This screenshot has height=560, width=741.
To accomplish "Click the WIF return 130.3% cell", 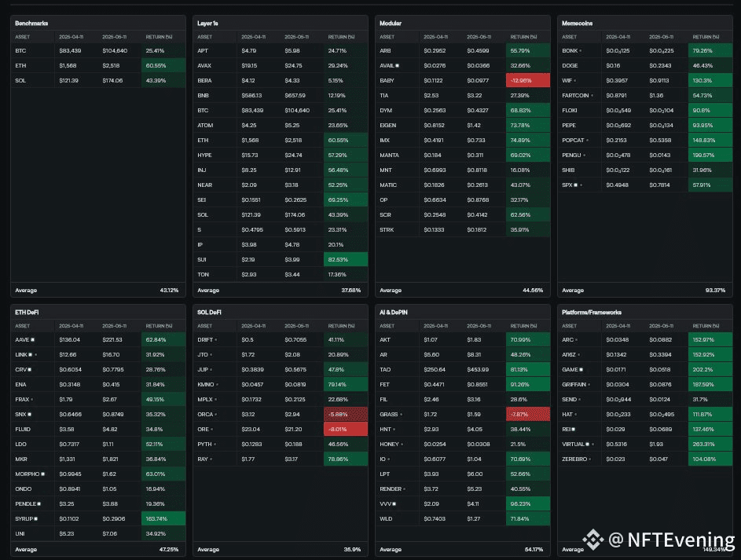I will pyautogui.click(x=710, y=81).
